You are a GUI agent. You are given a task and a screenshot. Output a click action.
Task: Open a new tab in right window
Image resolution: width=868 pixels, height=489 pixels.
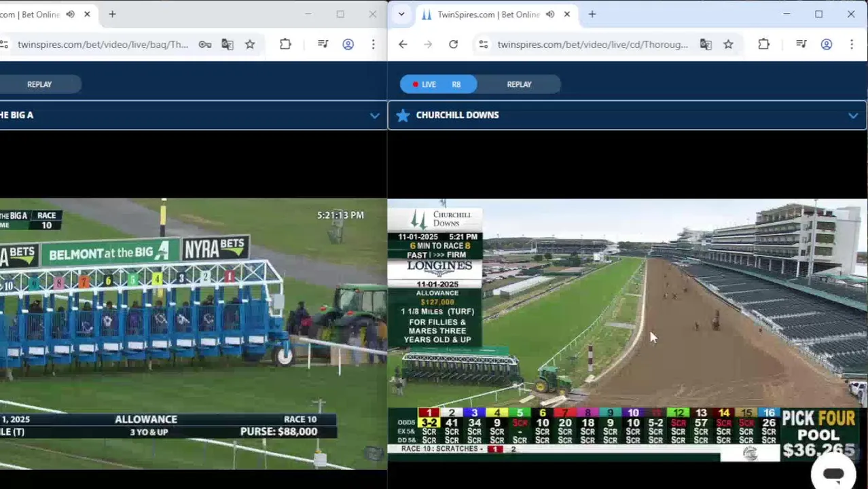pyautogui.click(x=592, y=14)
